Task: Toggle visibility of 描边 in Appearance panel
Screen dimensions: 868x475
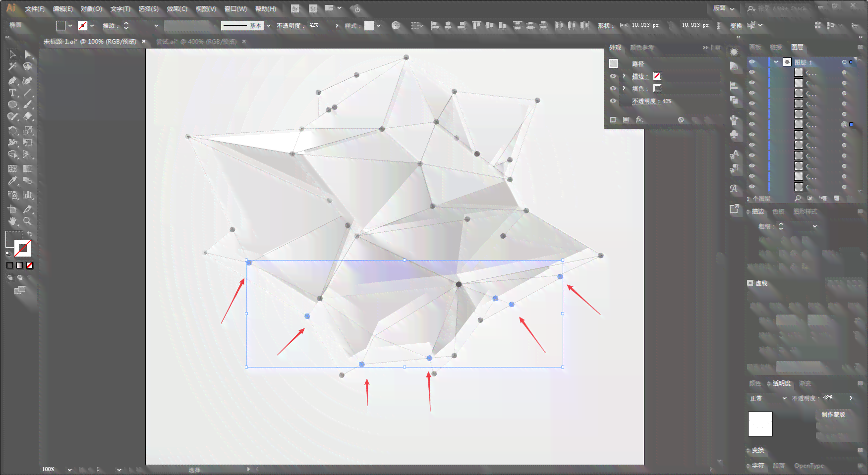Action: [x=613, y=76]
